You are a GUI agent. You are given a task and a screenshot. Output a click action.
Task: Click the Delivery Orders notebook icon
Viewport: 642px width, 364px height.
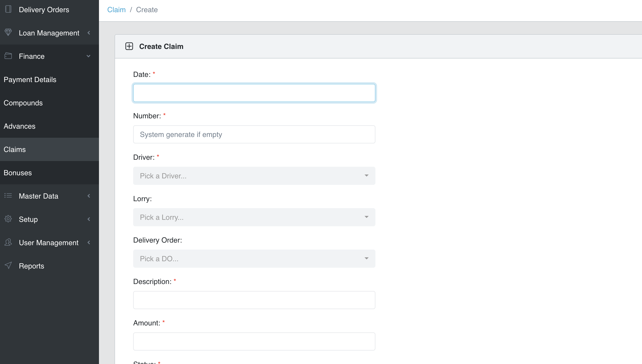8,9
